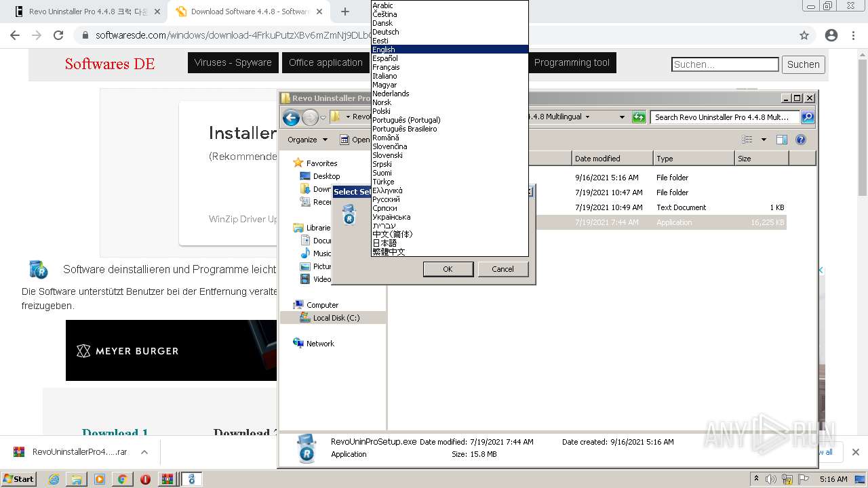This screenshot has height=488, width=868.
Task: Click the Softwares DE site logo
Action: [x=110, y=64]
